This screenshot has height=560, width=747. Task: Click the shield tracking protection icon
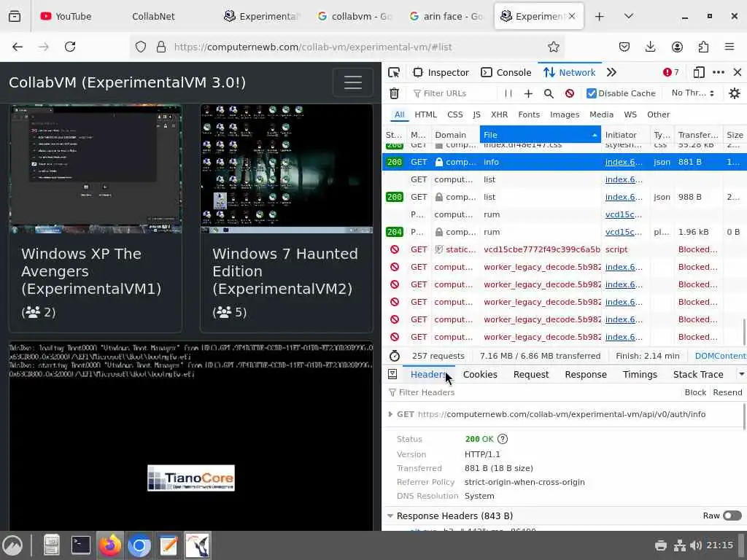(x=141, y=47)
